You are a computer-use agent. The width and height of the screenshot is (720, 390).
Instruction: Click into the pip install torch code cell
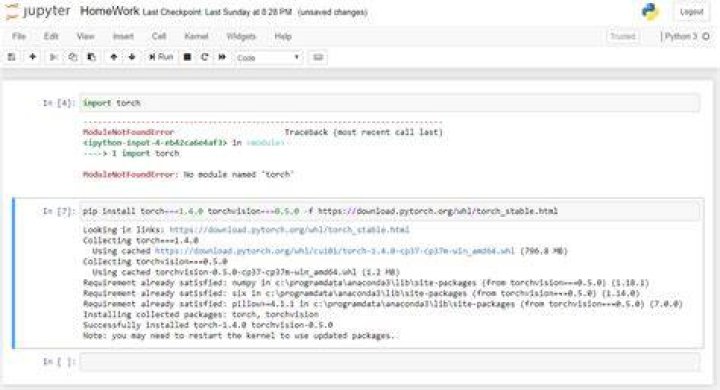click(x=390, y=211)
